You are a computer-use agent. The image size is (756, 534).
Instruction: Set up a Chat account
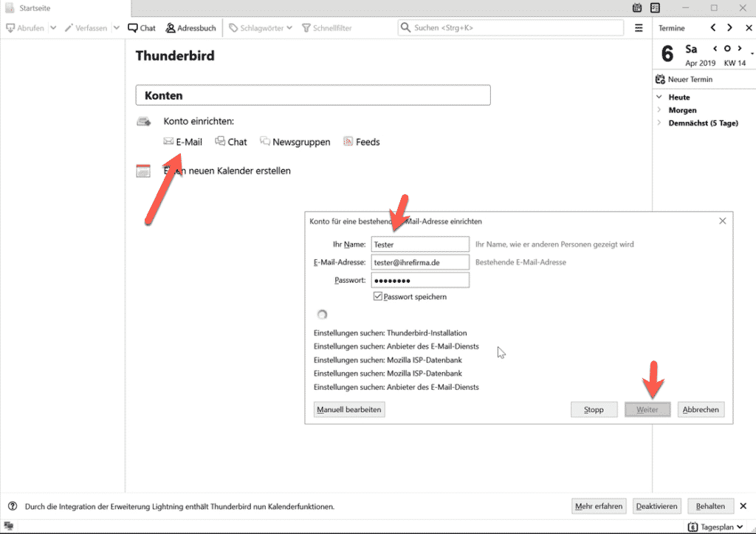coord(231,142)
